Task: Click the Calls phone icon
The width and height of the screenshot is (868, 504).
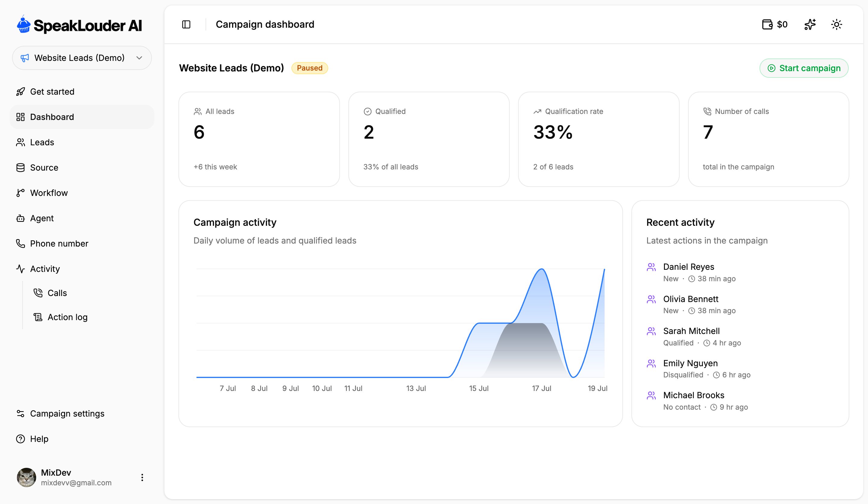Action: tap(38, 293)
